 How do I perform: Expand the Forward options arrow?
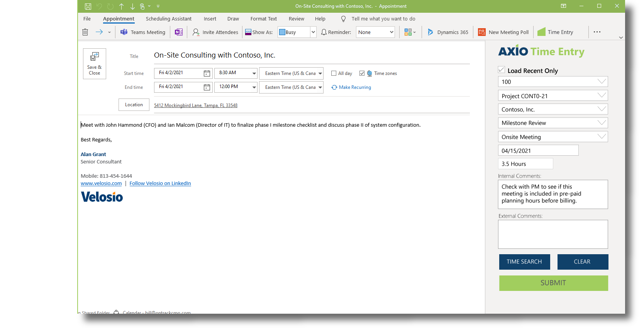pos(109,32)
